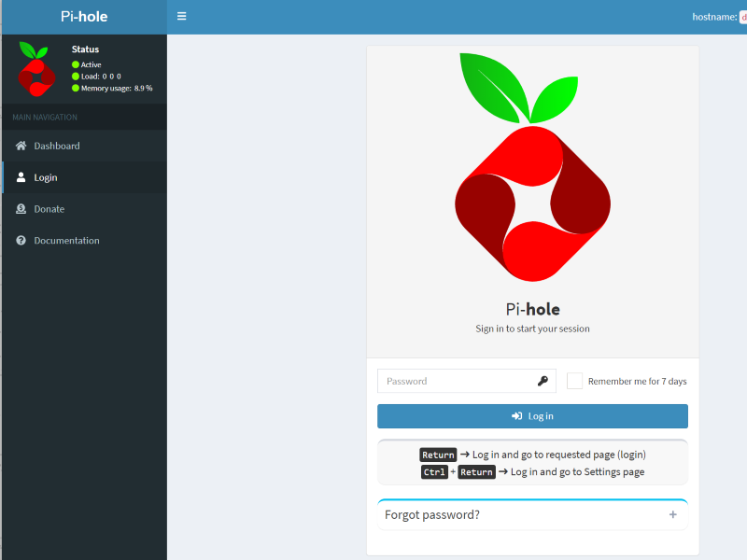
Task: Open the Donate menu item
Action: tap(84, 208)
